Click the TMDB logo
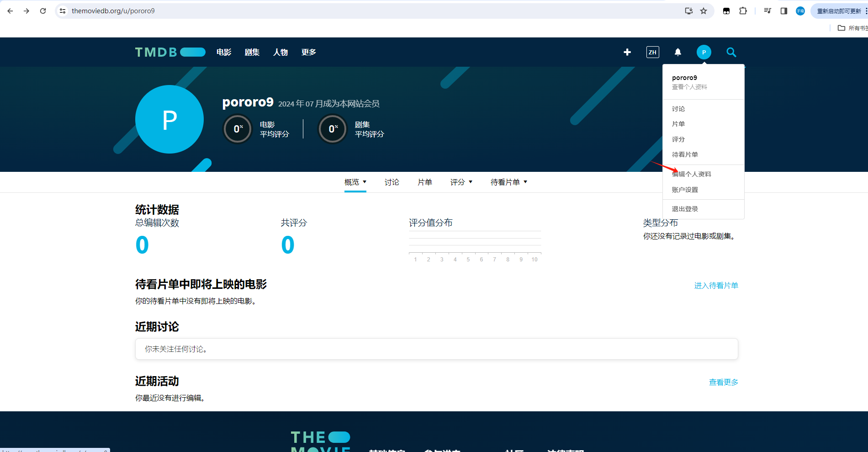The height and width of the screenshot is (452, 868). 170,52
